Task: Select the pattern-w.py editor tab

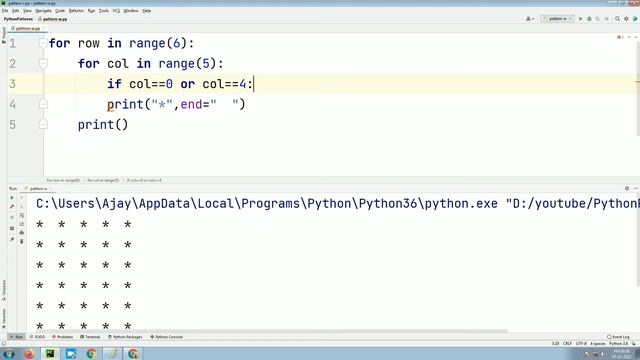Action: coord(27,29)
